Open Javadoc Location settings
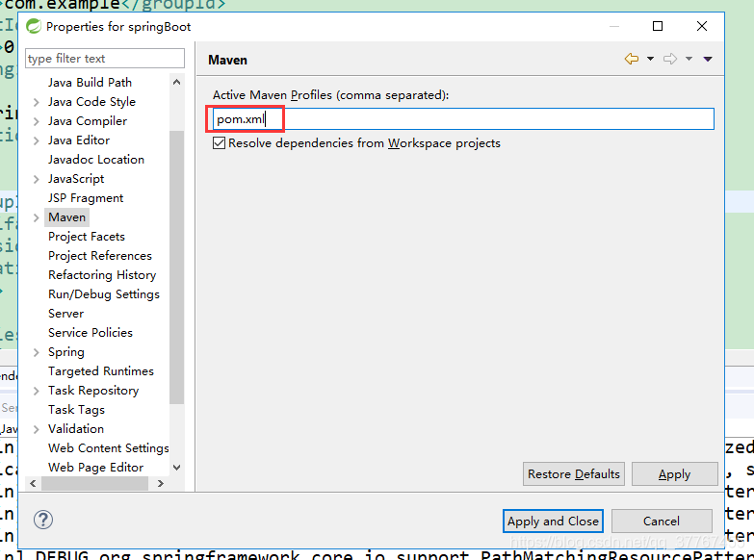Viewport: 754px width, 560px height. 96,159
